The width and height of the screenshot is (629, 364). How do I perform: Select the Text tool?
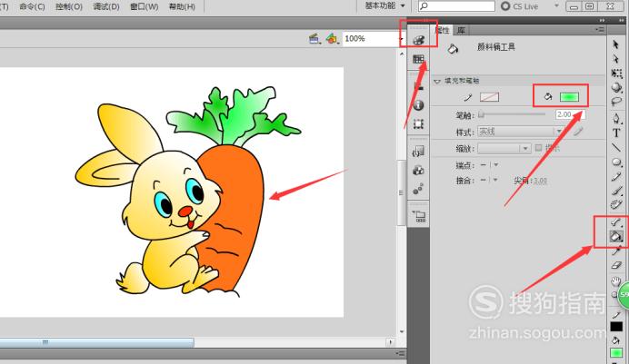pos(616,133)
